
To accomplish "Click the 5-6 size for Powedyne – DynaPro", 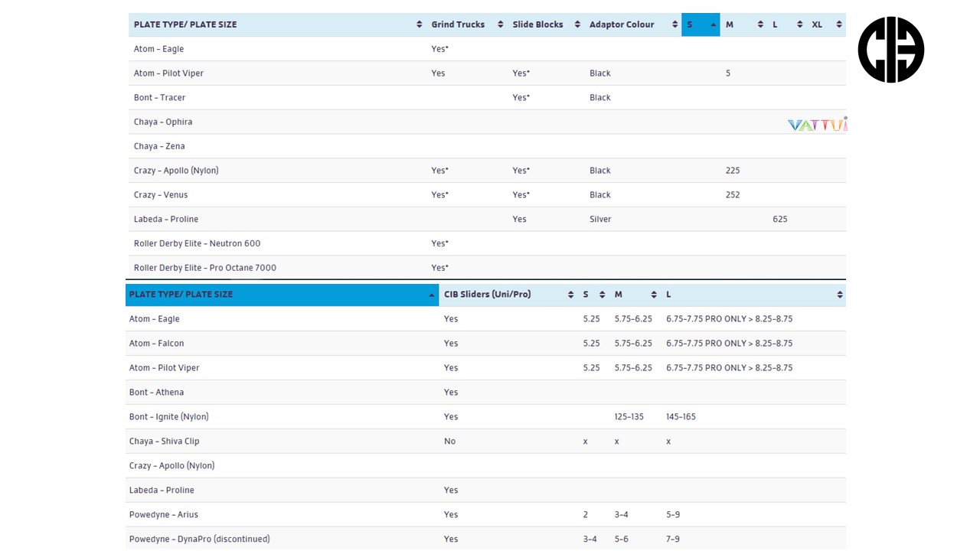I will click(621, 540).
